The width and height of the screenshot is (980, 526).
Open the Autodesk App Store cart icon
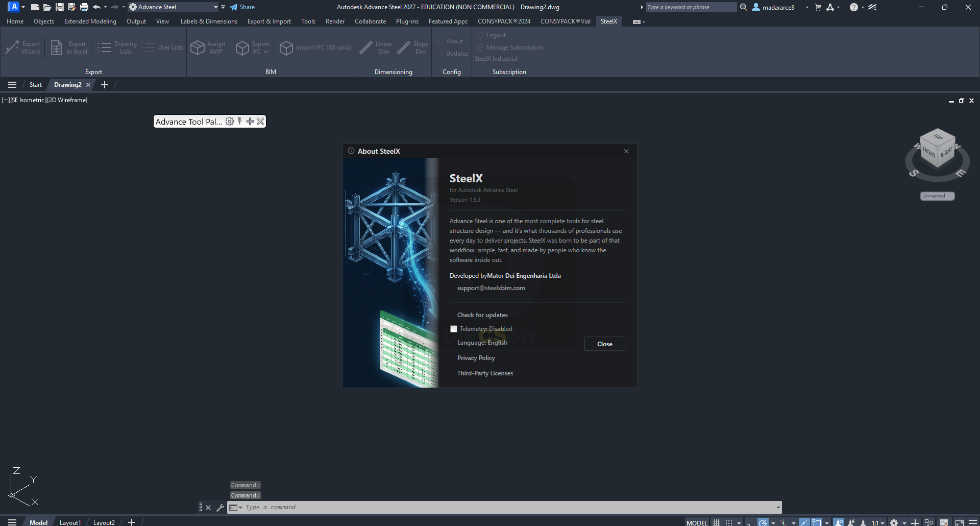pyautogui.click(x=818, y=7)
